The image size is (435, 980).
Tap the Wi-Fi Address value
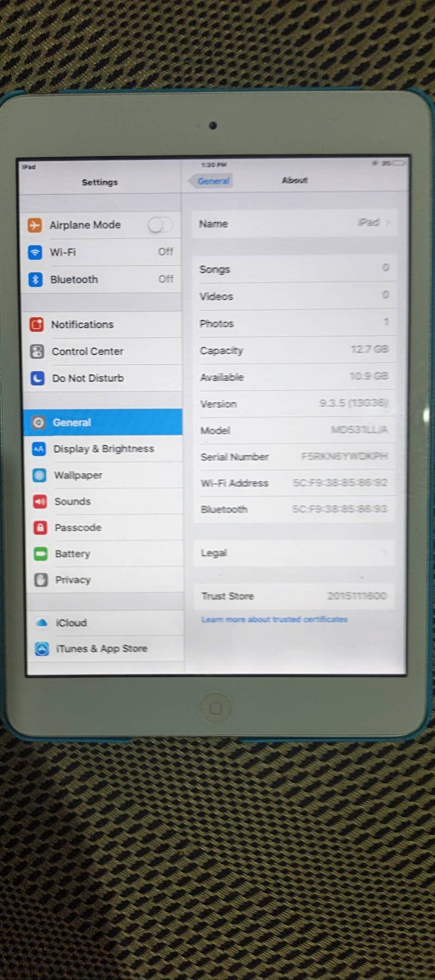(x=340, y=482)
